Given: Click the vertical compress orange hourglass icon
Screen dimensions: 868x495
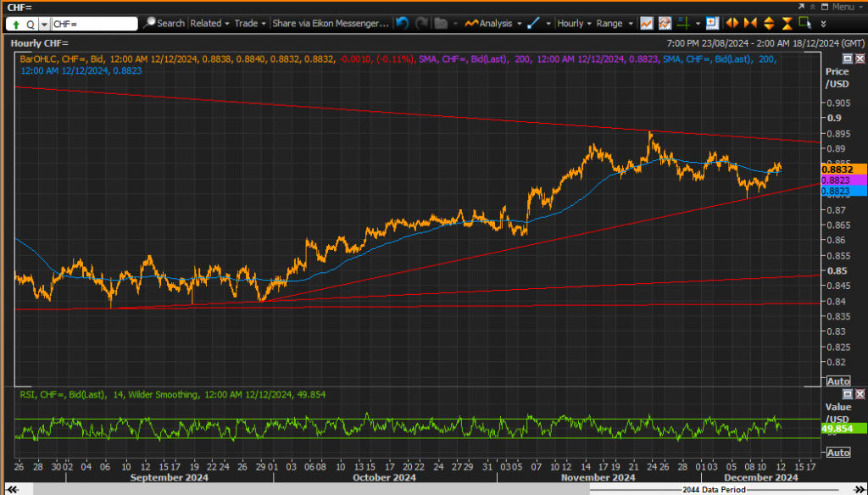Looking at the screenshot, I should click(x=787, y=23).
